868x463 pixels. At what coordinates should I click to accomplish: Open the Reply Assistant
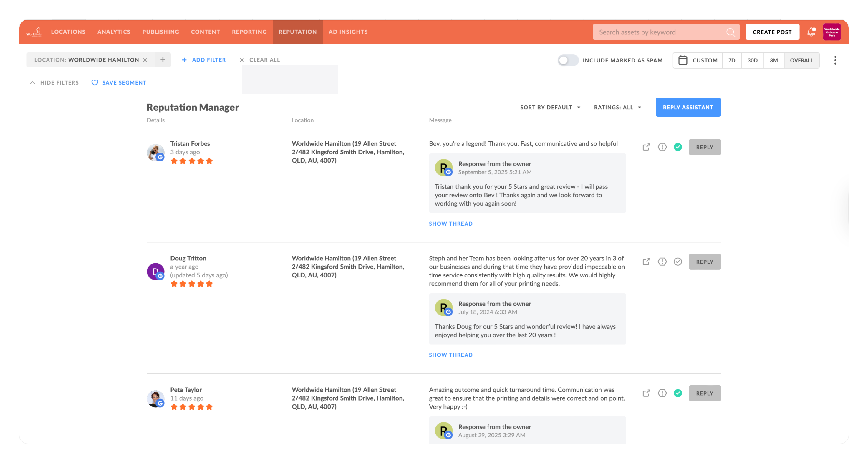click(688, 107)
